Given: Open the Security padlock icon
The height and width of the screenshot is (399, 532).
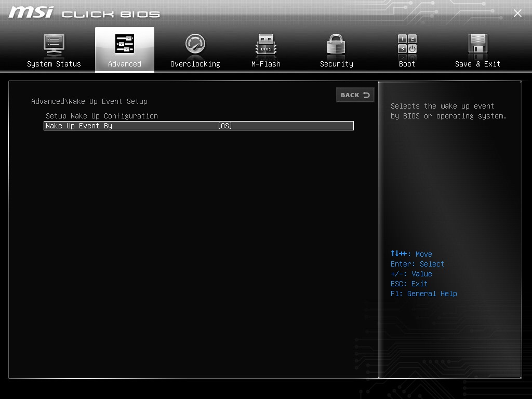Looking at the screenshot, I should pos(336,44).
